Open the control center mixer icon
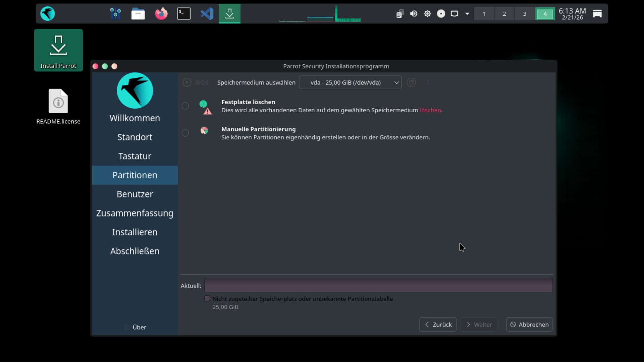The height and width of the screenshot is (362, 644). 115,14
